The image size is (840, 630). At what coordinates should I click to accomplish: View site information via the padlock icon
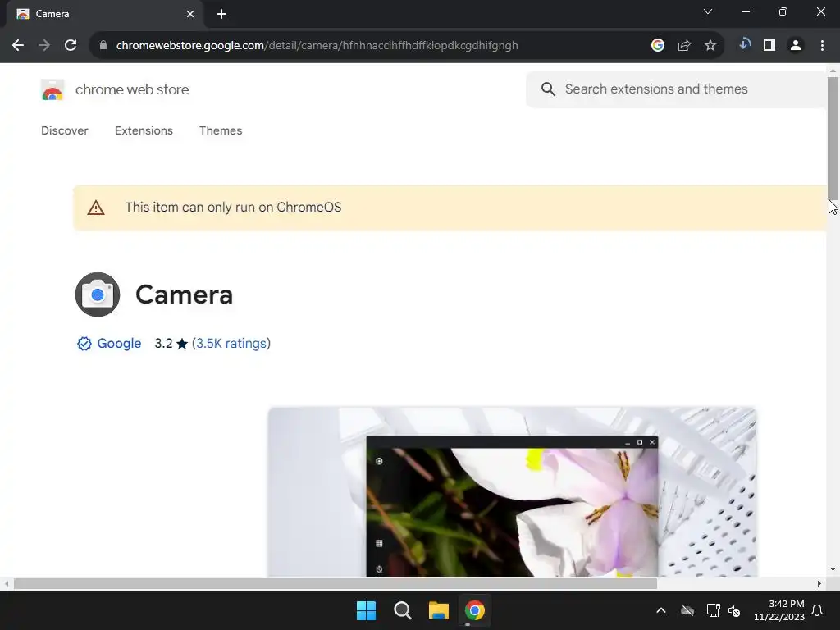pyautogui.click(x=103, y=46)
